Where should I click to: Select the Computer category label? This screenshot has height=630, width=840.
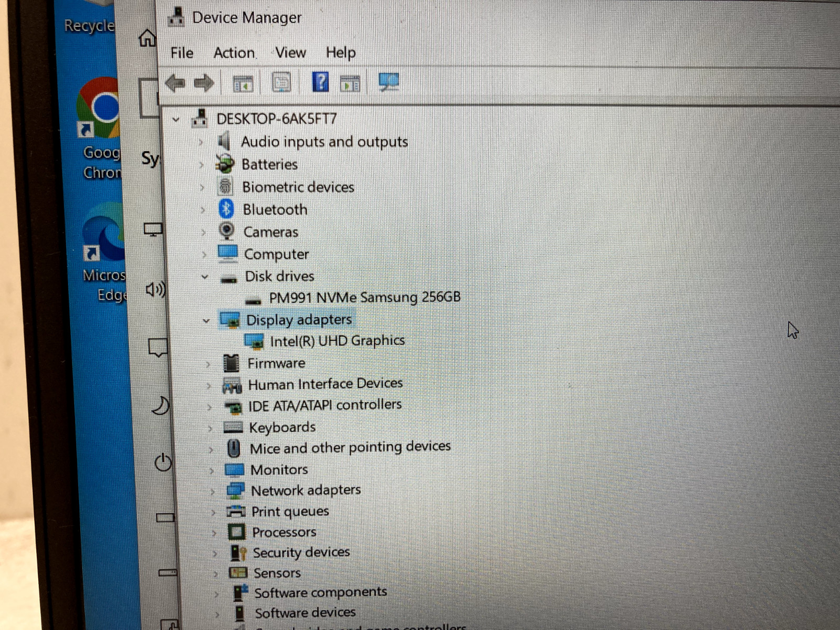(277, 255)
